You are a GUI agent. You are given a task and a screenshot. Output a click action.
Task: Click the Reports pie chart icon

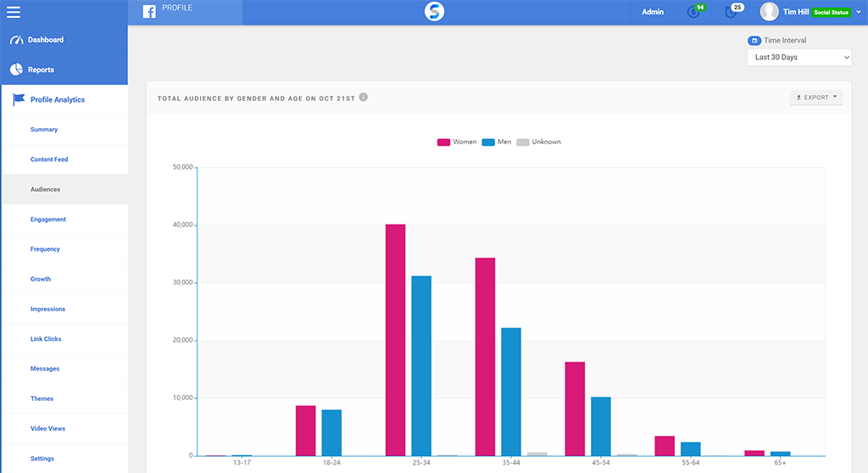pos(17,70)
